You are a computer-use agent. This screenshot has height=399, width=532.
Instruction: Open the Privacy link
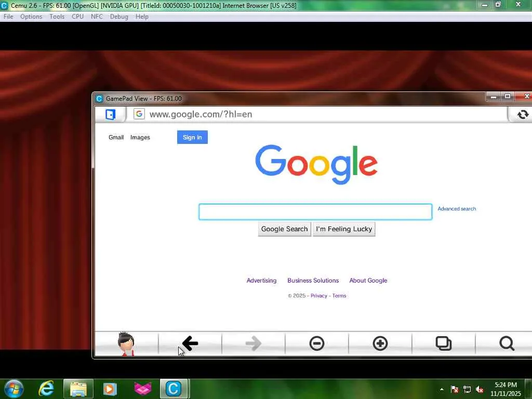tap(319, 296)
